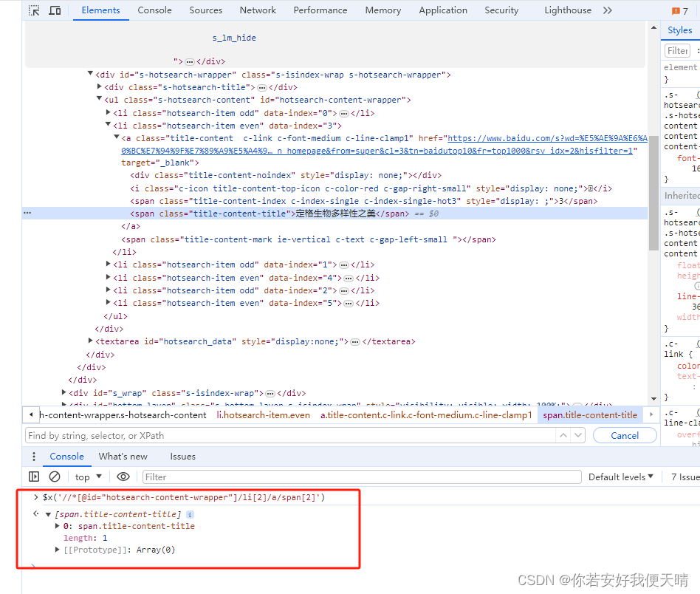700x594 pixels.
Task: Expand li hotsearch-item data-index="2"
Action: [x=108, y=290]
